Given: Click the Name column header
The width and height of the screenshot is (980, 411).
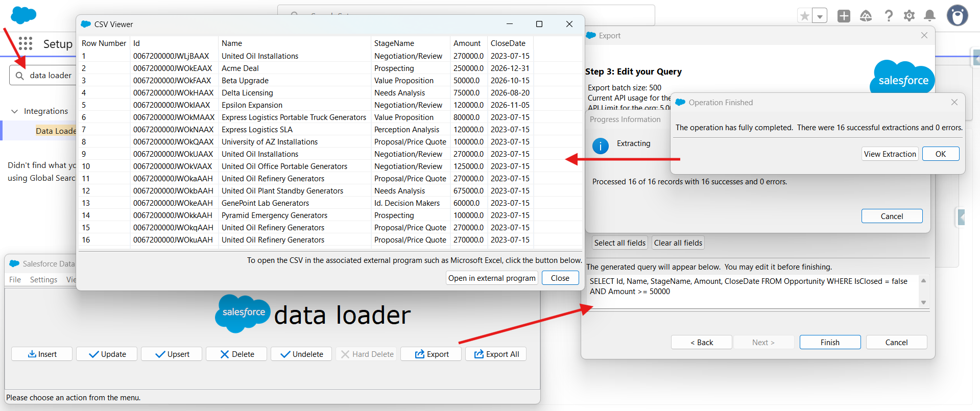Looking at the screenshot, I should (x=295, y=43).
